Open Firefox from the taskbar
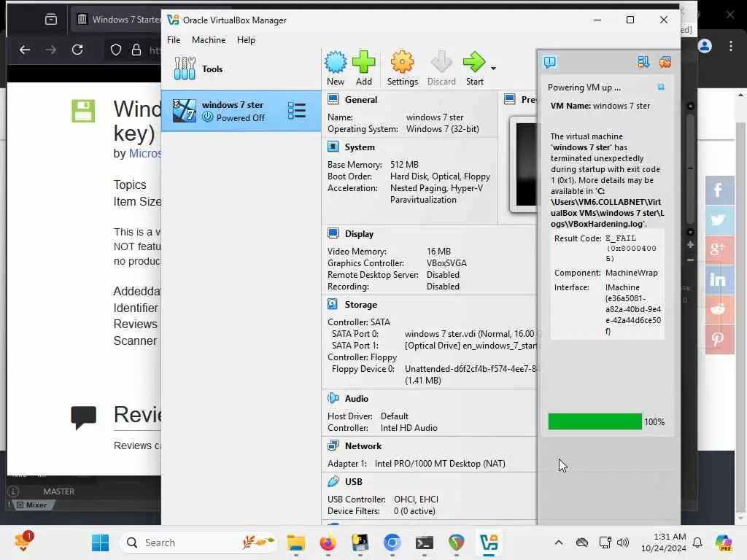 pyautogui.click(x=328, y=542)
